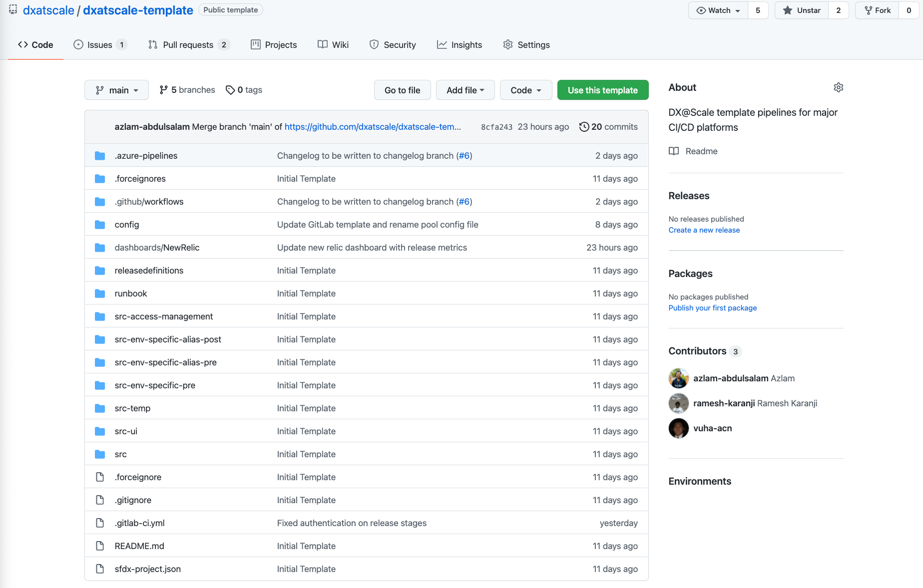
Task: Open the Packages heading link
Action: pos(690,274)
